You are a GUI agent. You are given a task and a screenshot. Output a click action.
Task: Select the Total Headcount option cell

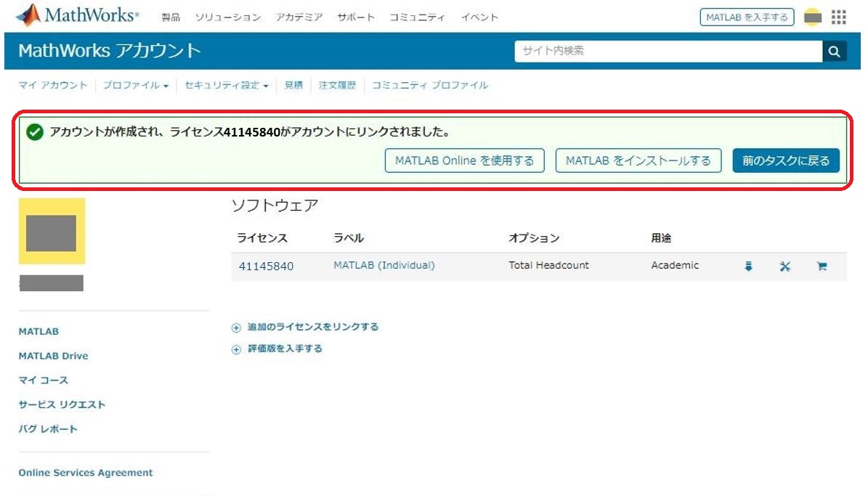548,266
